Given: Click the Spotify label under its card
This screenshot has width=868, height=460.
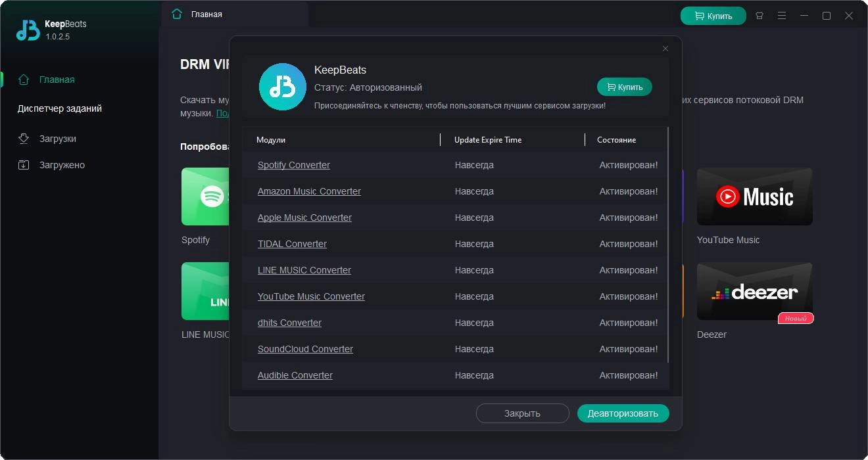Looking at the screenshot, I should pyautogui.click(x=195, y=240).
